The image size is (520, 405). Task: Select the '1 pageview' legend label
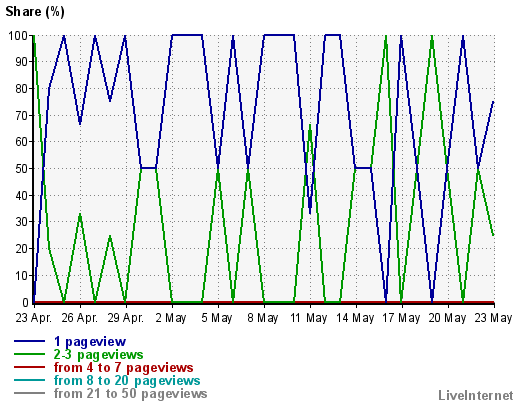point(90,342)
